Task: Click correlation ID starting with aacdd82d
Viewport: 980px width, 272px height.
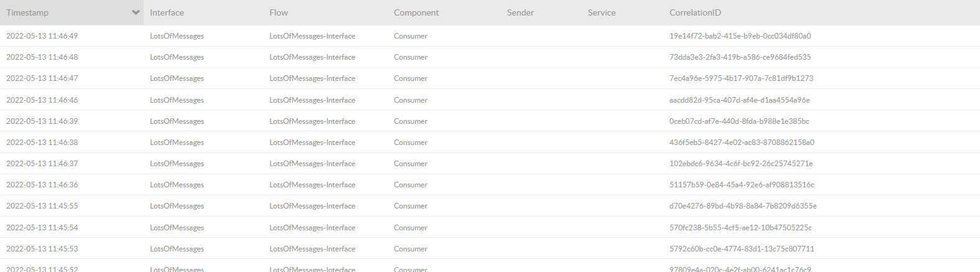Action: point(739,100)
